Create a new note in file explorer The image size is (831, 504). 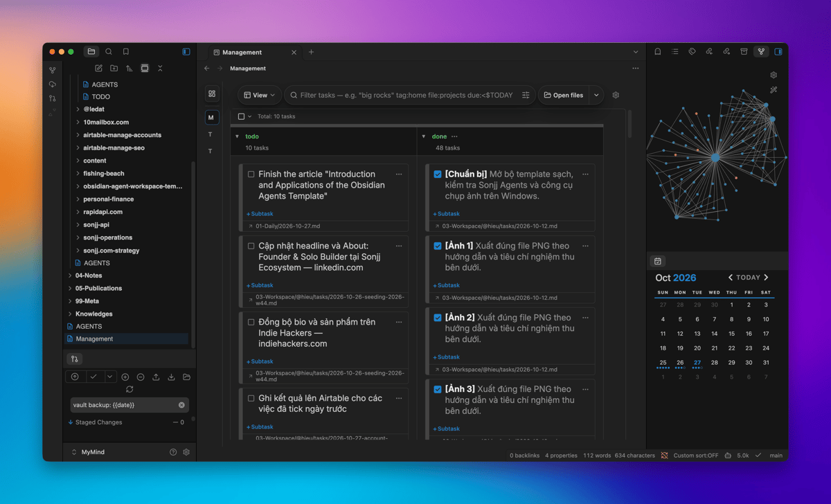(98, 69)
